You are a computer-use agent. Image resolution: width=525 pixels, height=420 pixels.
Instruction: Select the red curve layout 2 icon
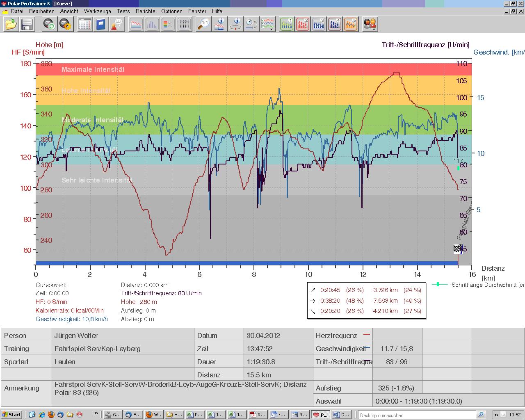coord(303,24)
